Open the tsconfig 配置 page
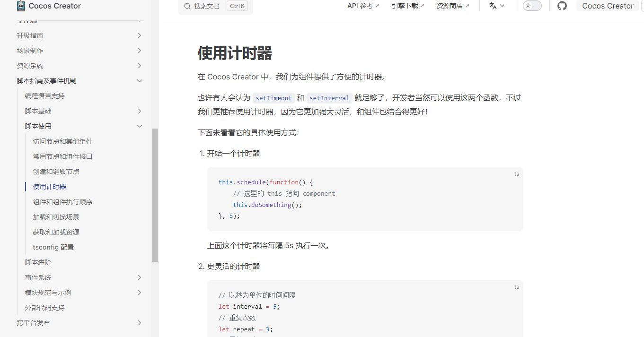The width and height of the screenshot is (644, 337). pyautogui.click(x=53, y=247)
